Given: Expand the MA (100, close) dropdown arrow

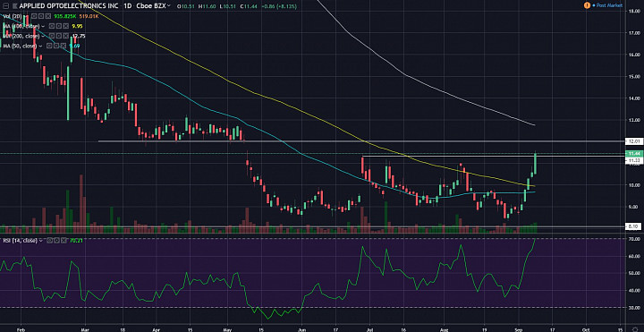Looking at the screenshot, I should [x=43, y=26].
